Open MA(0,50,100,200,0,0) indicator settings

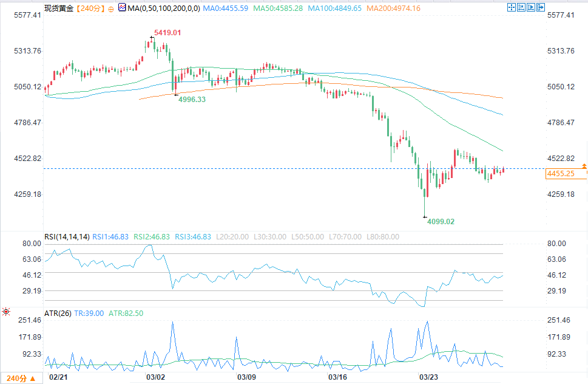pos(163,9)
